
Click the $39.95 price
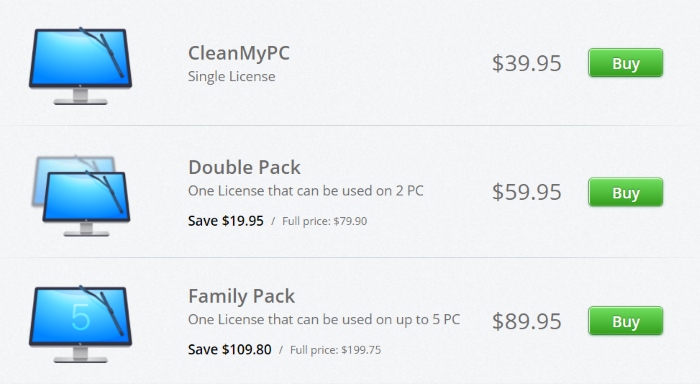tap(526, 63)
